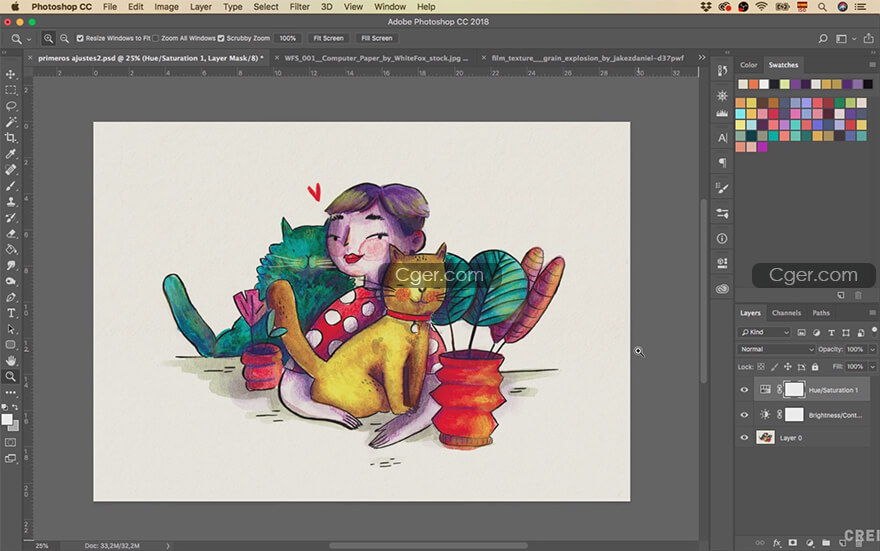The height and width of the screenshot is (551, 880).
Task: Open the Filter menu
Action: point(299,7)
